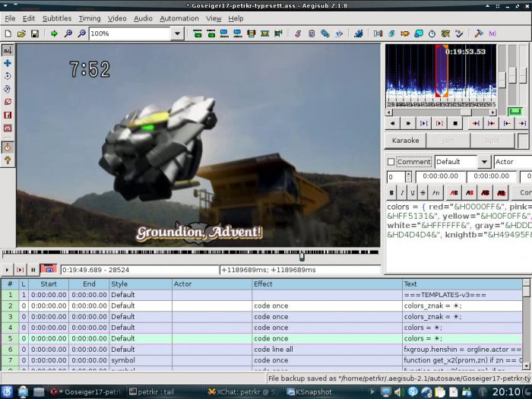Image resolution: width=532 pixels, height=399 pixels.
Task: Open the KDE application launcher
Action: tap(7, 392)
